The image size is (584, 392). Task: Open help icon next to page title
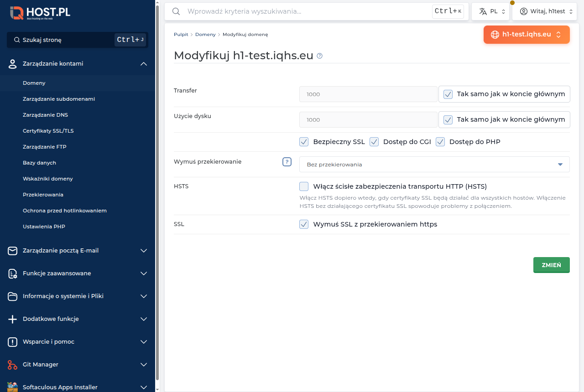click(x=320, y=56)
